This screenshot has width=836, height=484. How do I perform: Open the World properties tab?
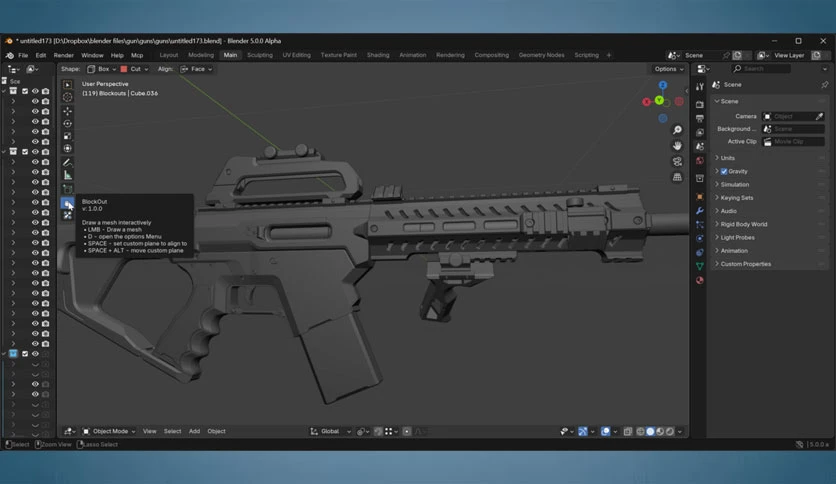click(700, 160)
